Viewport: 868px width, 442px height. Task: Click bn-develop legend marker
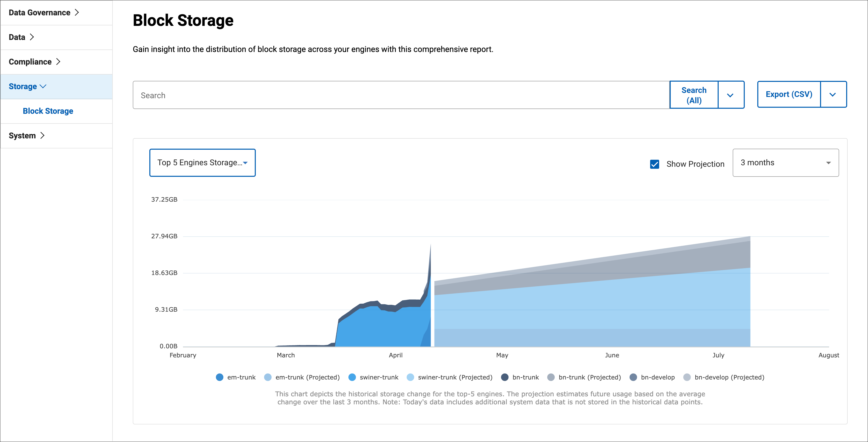tap(633, 377)
